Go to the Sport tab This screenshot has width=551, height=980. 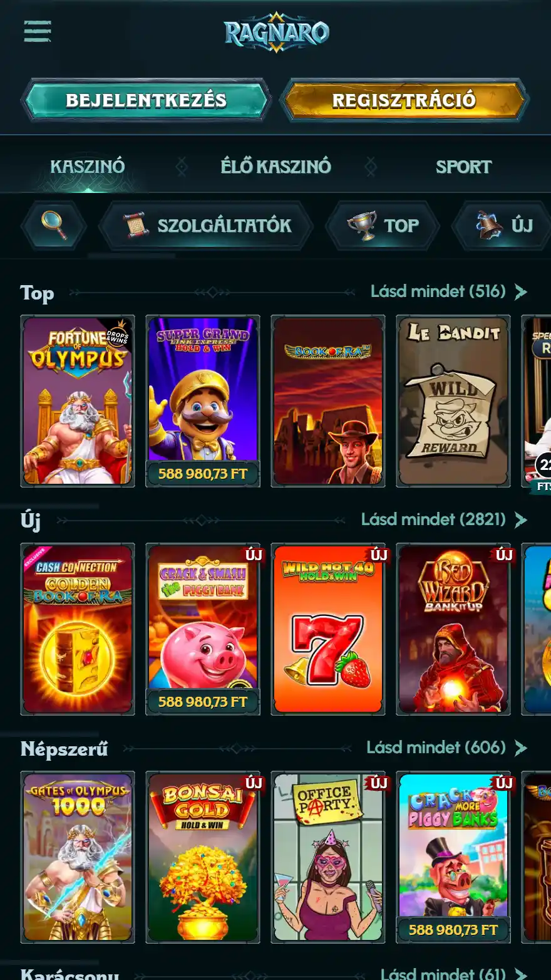(x=464, y=167)
